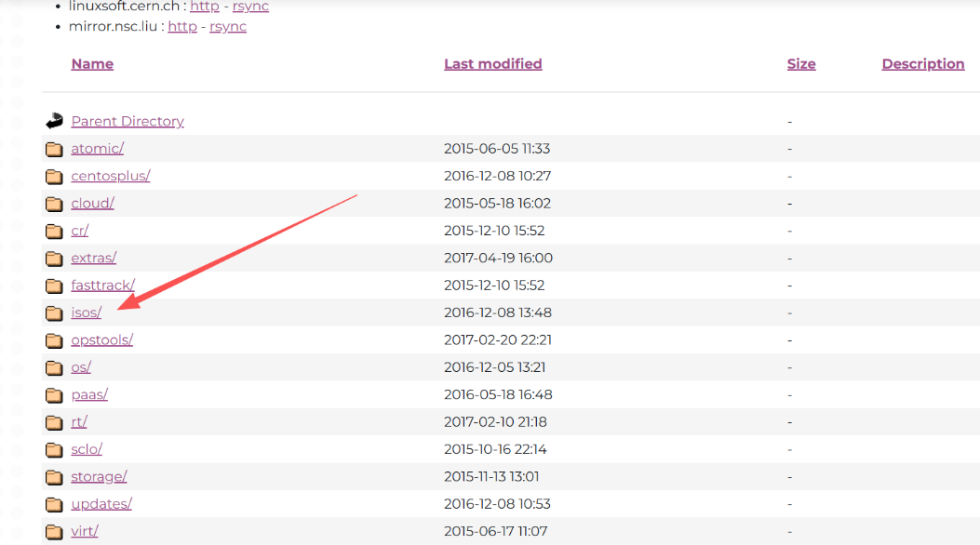Viewport: 980px width, 545px height.
Task: Click the folder icon next to os/
Action: point(54,368)
